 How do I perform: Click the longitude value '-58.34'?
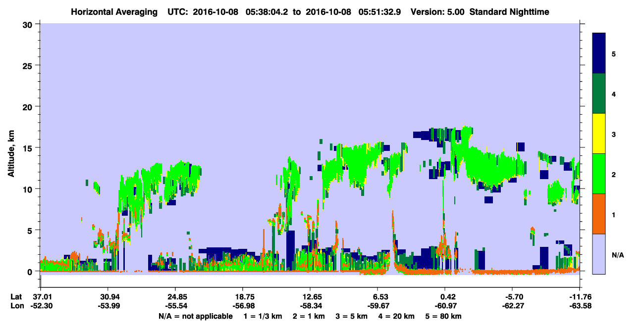click(x=310, y=306)
